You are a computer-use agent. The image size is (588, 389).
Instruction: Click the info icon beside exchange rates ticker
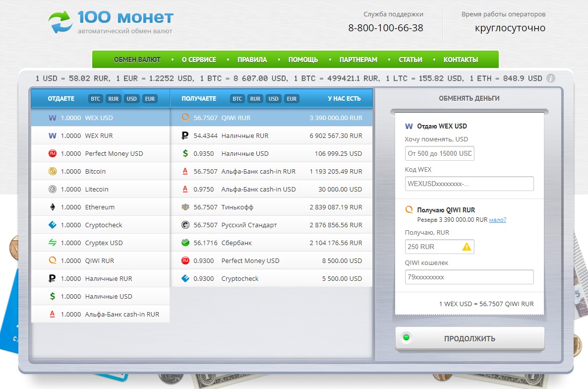click(x=550, y=78)
